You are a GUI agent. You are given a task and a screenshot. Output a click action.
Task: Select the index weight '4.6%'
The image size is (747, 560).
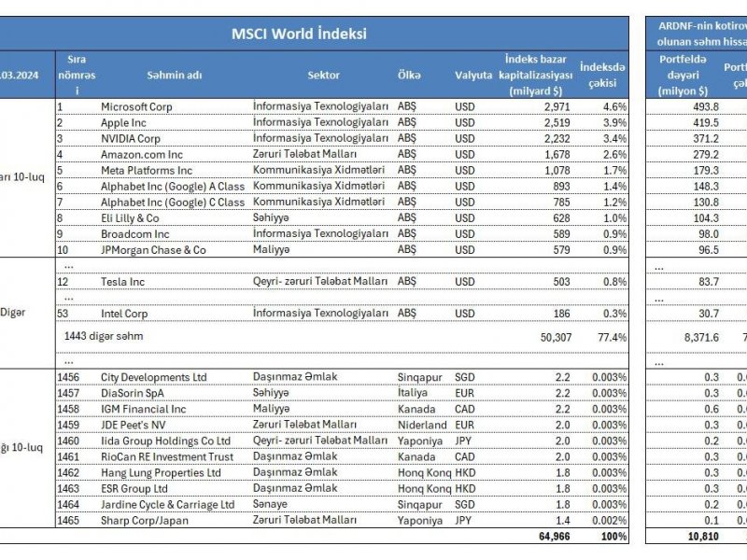pyautogui.click(x=614, y=106)
